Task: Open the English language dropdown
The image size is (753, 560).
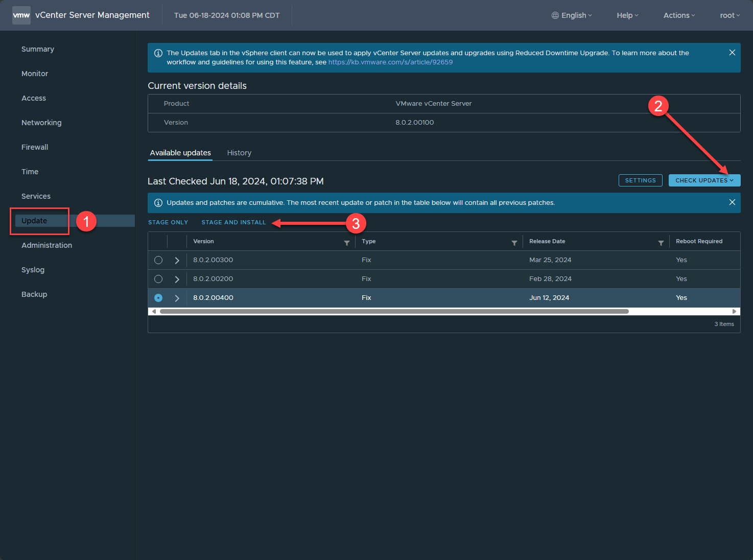Action: pos(572,15)
